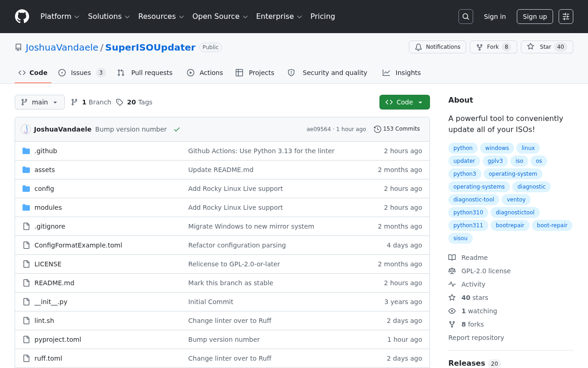Click the lint.sh file icon
Viewport: 588px width, 368px height.
point(26,321)
